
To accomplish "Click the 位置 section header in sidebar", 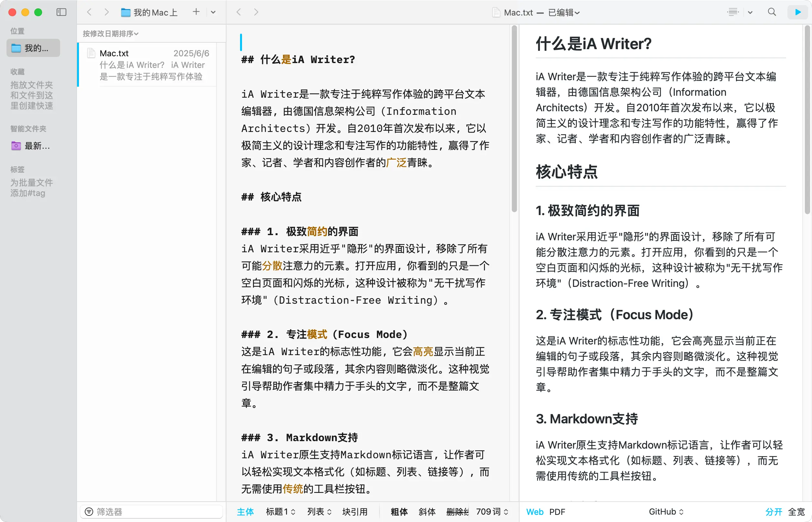I will 17,31.
